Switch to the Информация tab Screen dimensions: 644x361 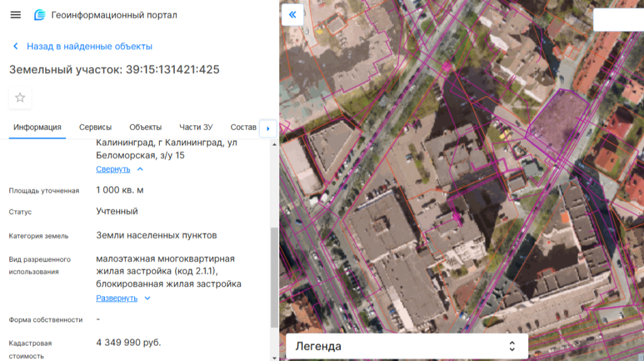click(x=37, y=127)
